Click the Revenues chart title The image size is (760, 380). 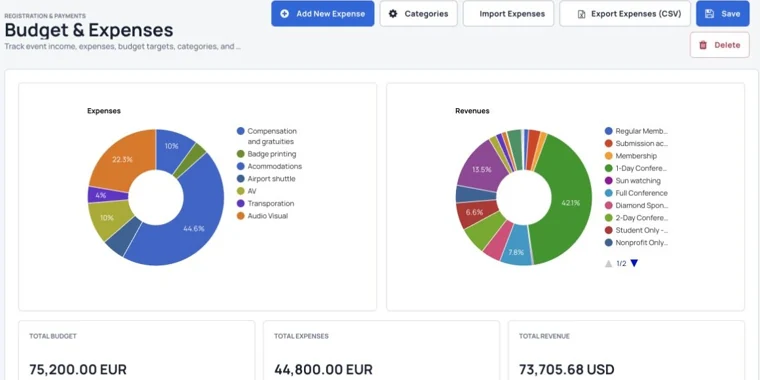click(x=472, y=111)
